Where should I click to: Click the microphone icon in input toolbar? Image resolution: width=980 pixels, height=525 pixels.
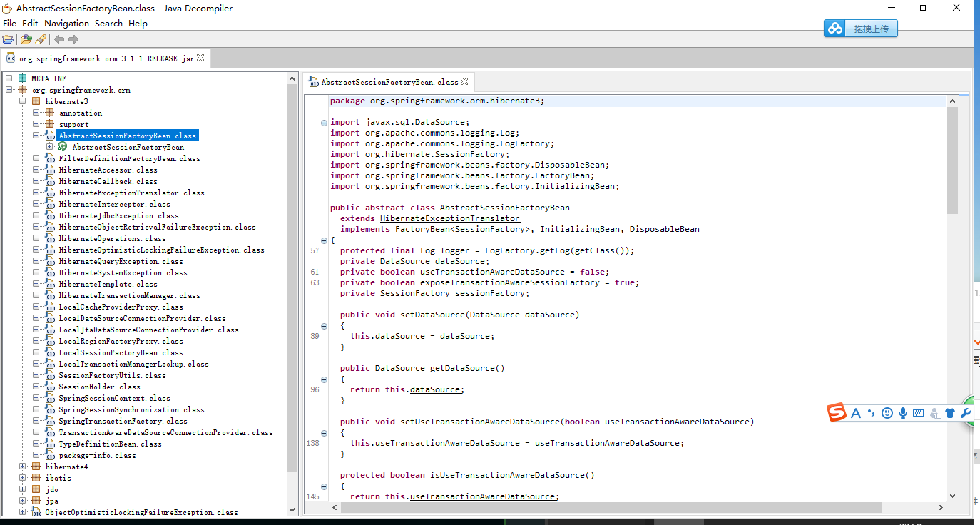pyautogui.click(x=902, y=413)
